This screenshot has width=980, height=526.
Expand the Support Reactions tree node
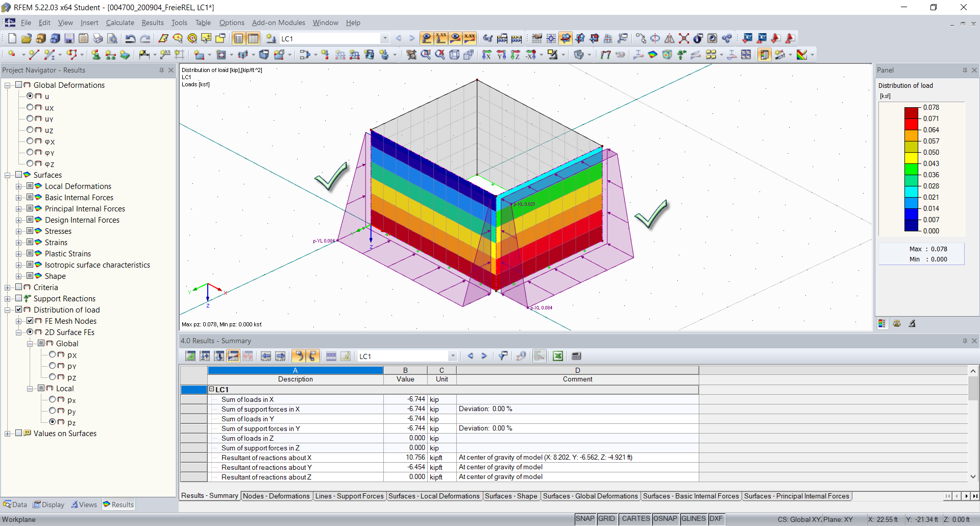7,298
